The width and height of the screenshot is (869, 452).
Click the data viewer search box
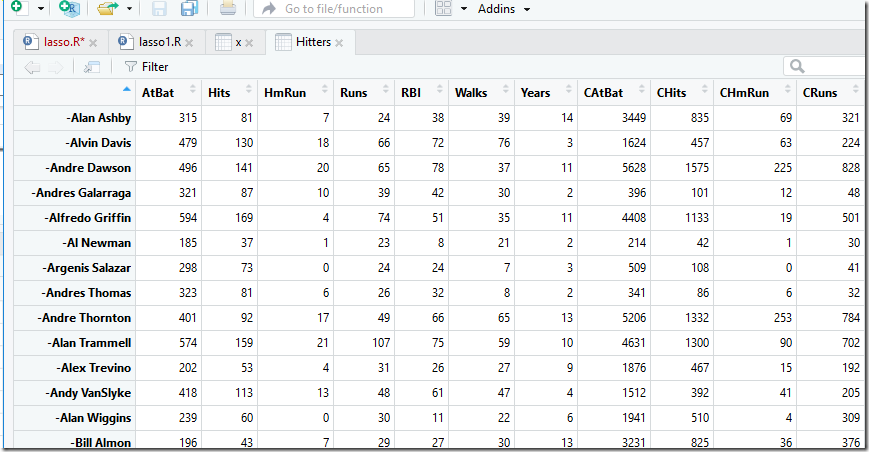(x=826, y=66)
